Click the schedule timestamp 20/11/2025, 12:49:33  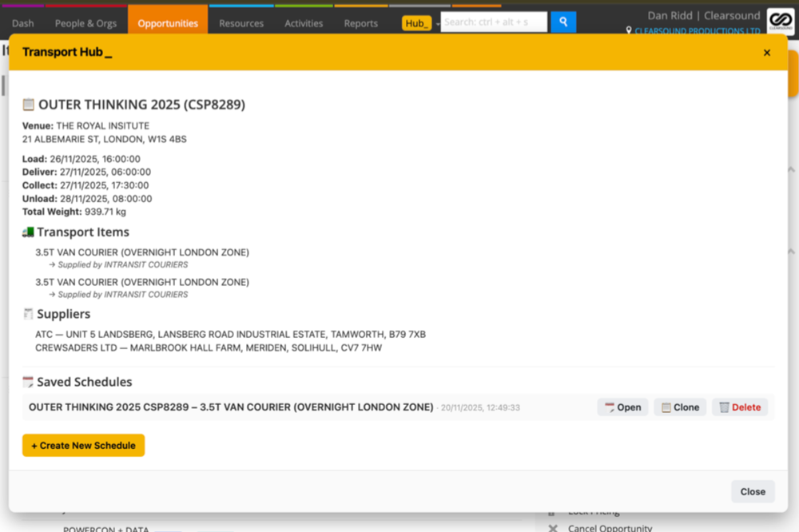tap(480, 407)
